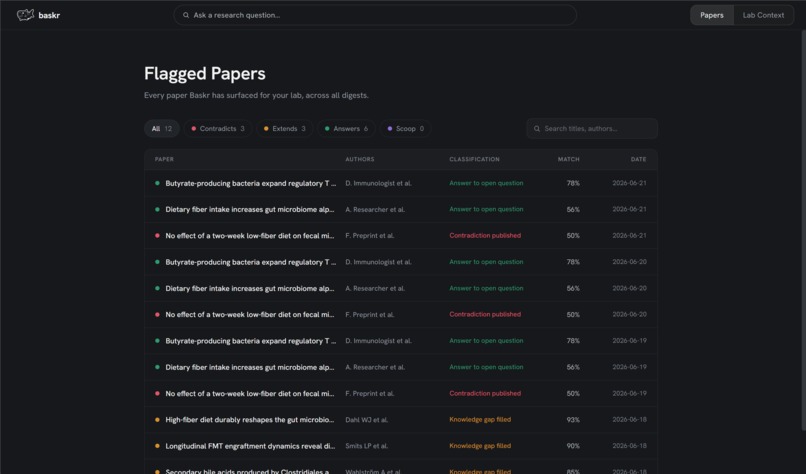Click the magnifier icon in the titles search box
The image size is (806, 474).
pos(537,129)
